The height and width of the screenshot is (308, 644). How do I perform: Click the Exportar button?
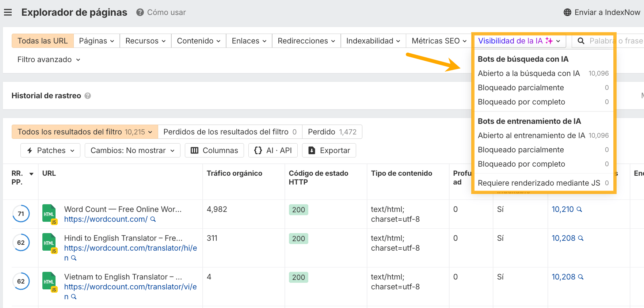pos(329,151)
